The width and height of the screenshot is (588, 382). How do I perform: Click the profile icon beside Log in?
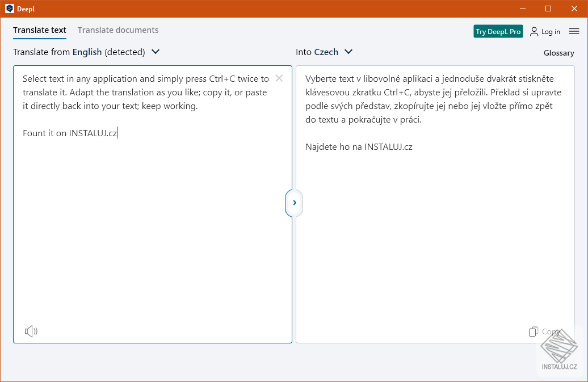532,31
